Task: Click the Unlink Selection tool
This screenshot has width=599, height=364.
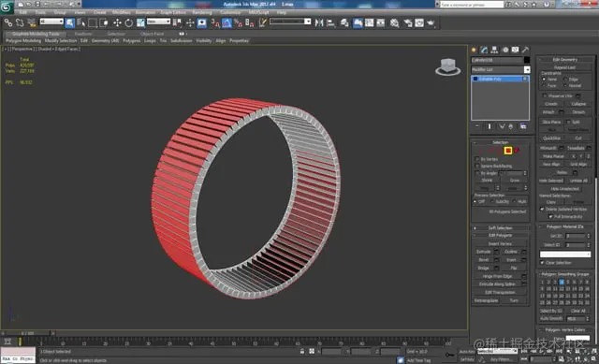Action: tap(20, 22)
